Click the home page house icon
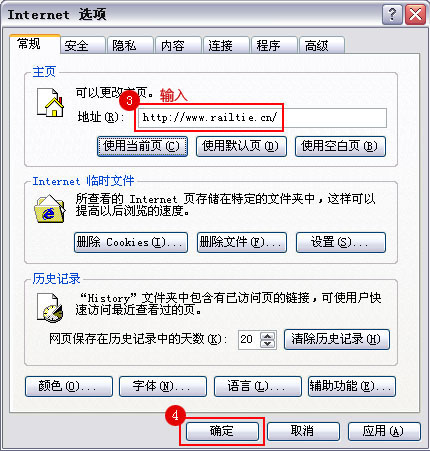 pos(50,102)
